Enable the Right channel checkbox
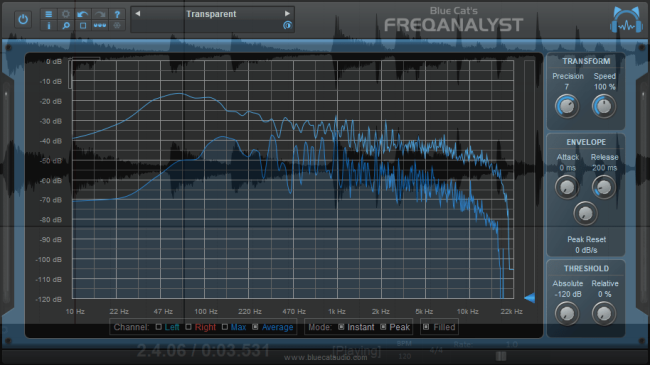This screenshot has height=365, width=650. click(189, 327)
